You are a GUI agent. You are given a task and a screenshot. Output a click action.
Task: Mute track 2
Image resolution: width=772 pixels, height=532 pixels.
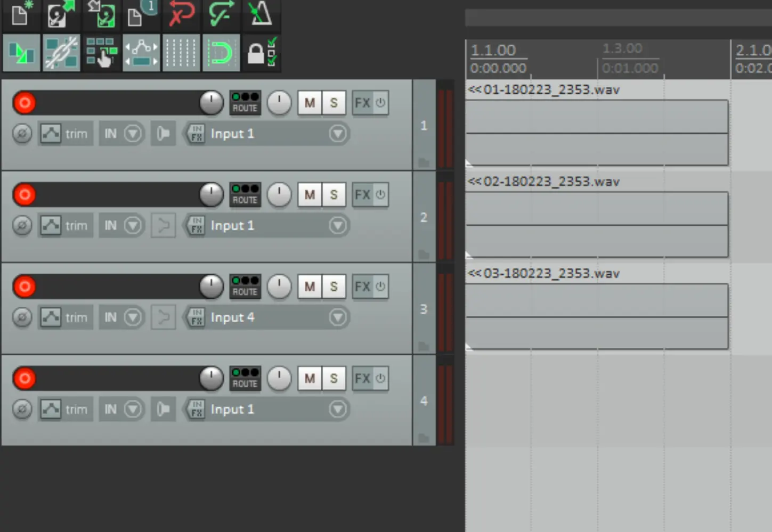(310, 195)
